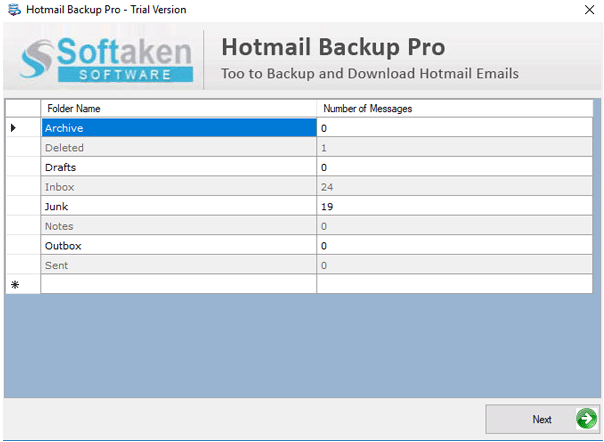Select the Outbox folder cell
Screen dimensions: 604x442
click(179, 245)
